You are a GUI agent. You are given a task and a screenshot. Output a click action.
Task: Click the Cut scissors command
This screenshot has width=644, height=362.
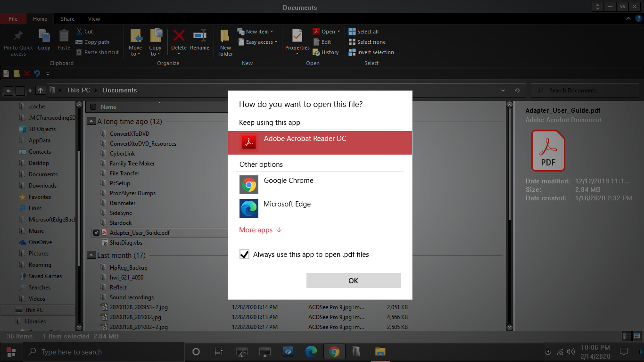(x=85, y=32)
